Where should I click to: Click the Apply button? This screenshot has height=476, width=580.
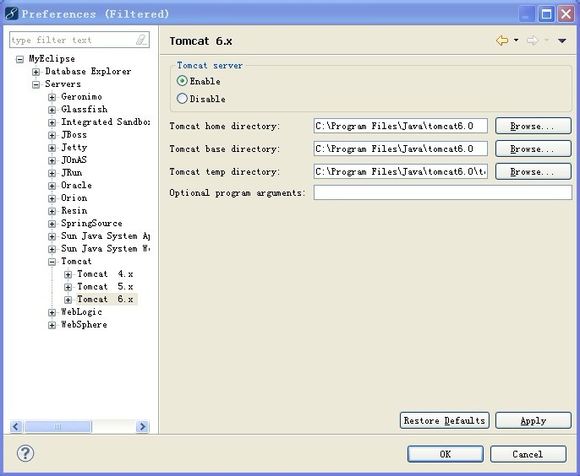click(x=533, y=421)
